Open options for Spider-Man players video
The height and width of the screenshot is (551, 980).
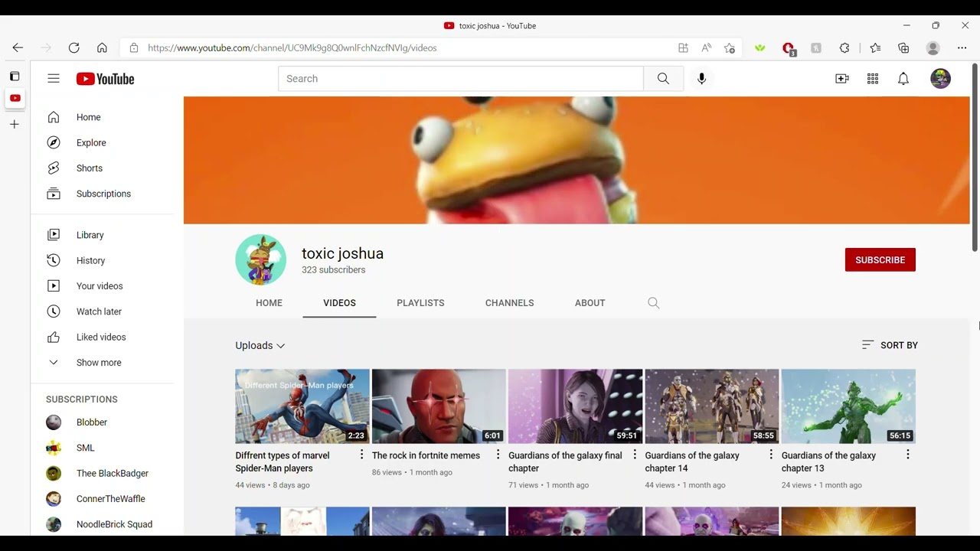[361, 455]
